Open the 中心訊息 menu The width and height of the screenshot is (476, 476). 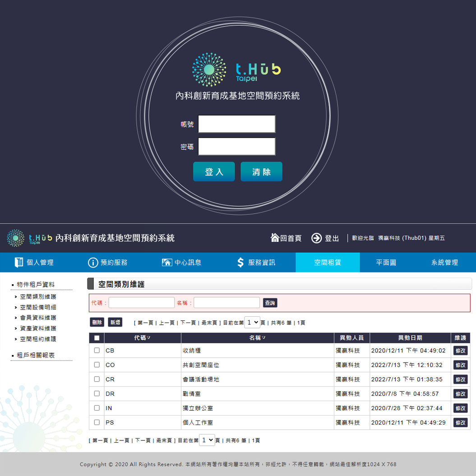coord(181,262)
